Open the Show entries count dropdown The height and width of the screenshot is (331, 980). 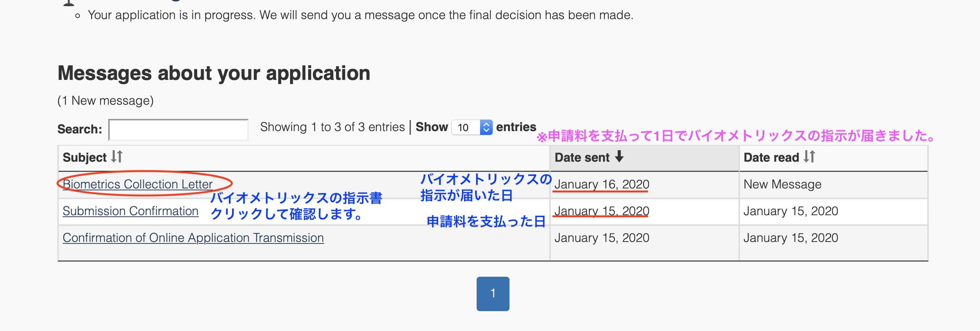point(472,128)
